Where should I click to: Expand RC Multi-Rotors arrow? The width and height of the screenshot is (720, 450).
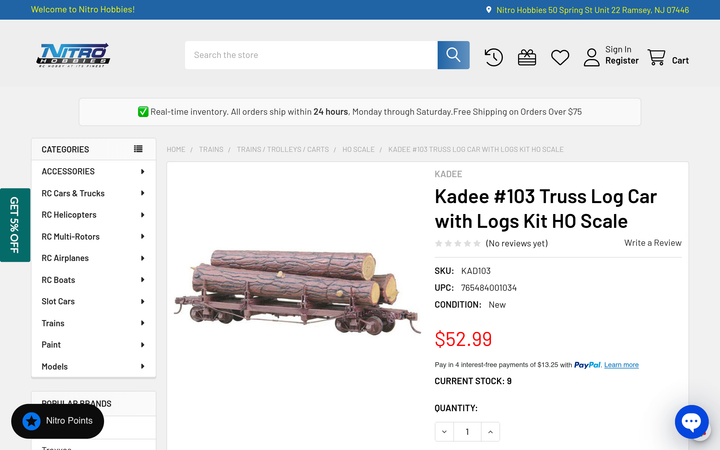click(x=142, y=236)
